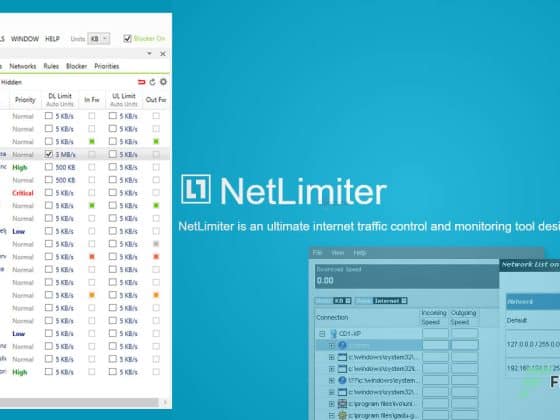Click the CD1-XP computer icon in the old window

(x=334, y=334)
